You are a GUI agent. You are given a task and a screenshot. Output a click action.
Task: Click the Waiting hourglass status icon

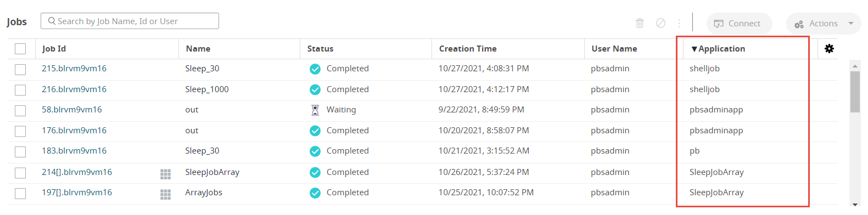point(315,110)
